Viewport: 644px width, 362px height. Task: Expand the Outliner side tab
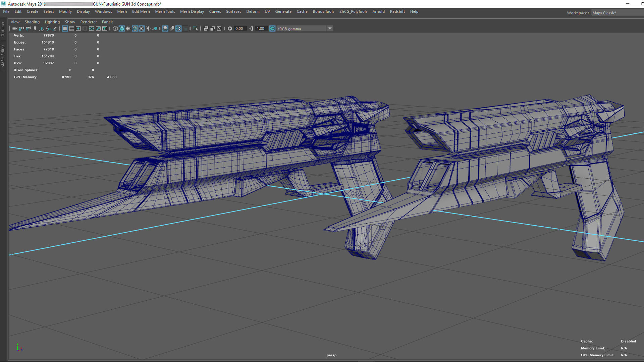pos(3,29)
